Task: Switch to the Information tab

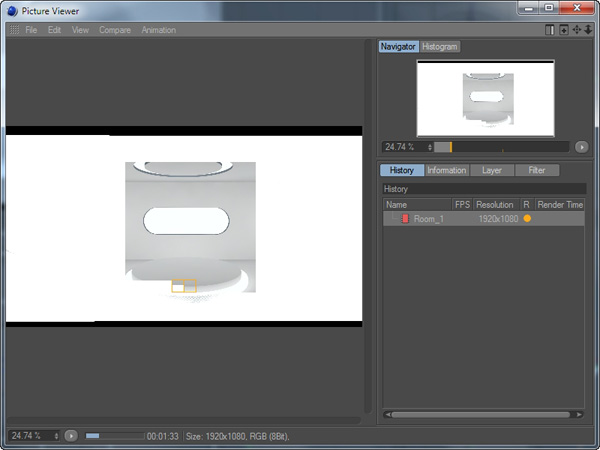Action: click(x=446, y=170)
